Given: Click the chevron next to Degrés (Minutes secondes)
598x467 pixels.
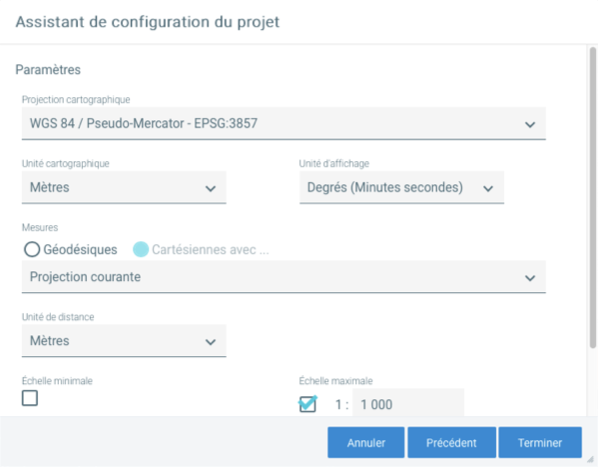Looking at the screenshot, I should pos(488,189).
